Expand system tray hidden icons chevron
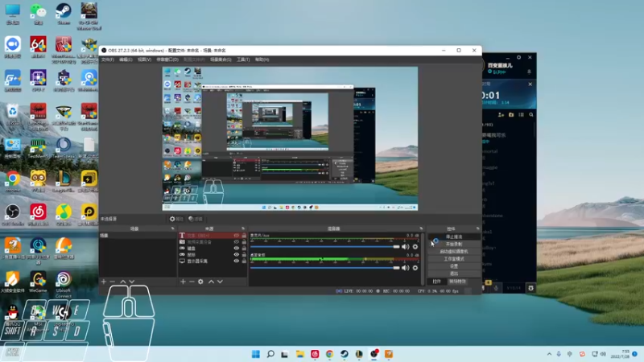This screenshot has height=362, width=644. tap(548, 354)
